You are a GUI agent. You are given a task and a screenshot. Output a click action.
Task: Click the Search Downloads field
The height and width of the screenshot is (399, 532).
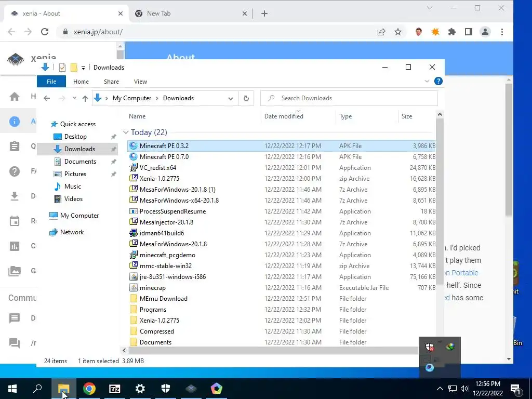(349, 98)
